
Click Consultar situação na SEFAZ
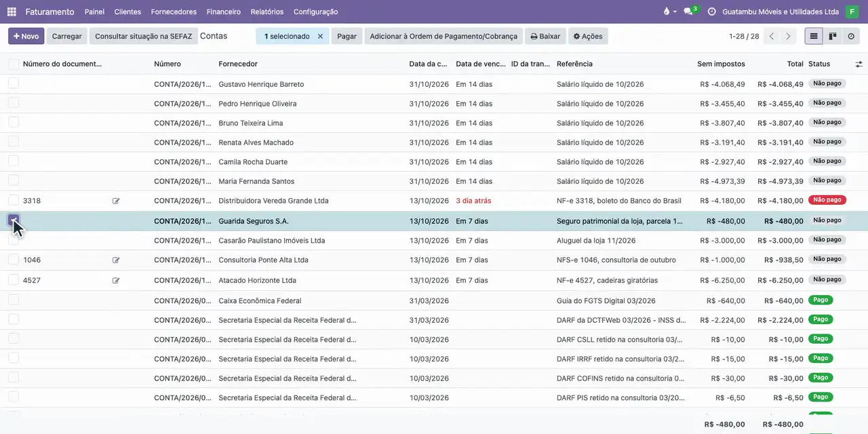144,37
